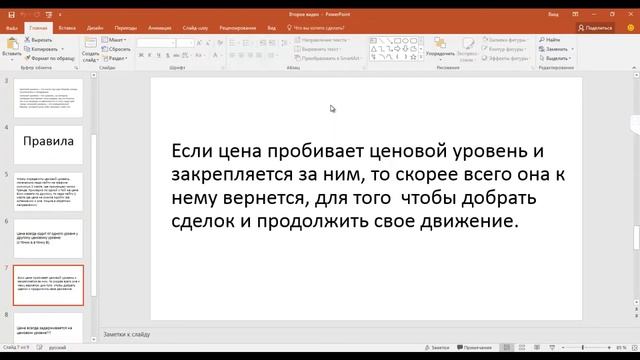Click the Paste (Вставить) clipboard icon
The height and width of the screenshot is (360, 640).
(x=12, y=44)
